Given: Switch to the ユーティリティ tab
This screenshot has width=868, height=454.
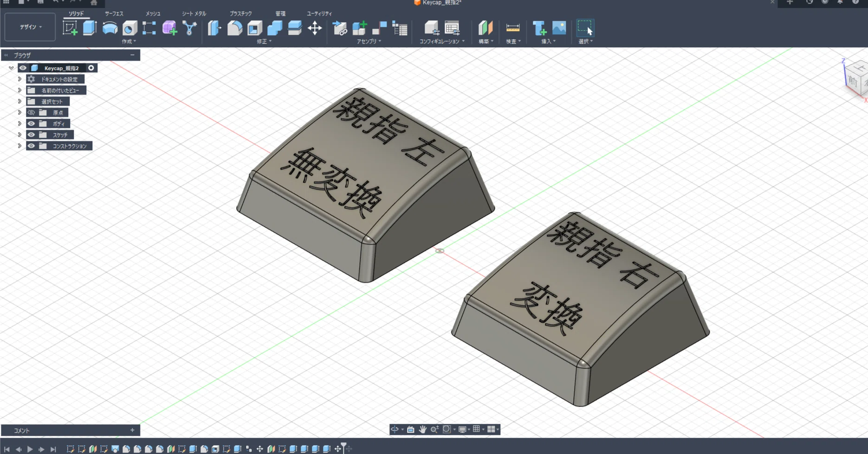Looking at the screenshot, I should [319, 13].
